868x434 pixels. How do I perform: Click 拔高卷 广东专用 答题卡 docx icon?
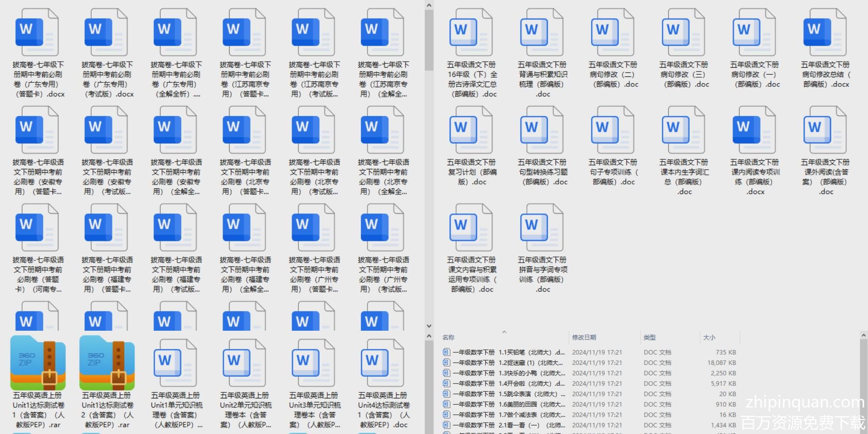pos(38,33)
